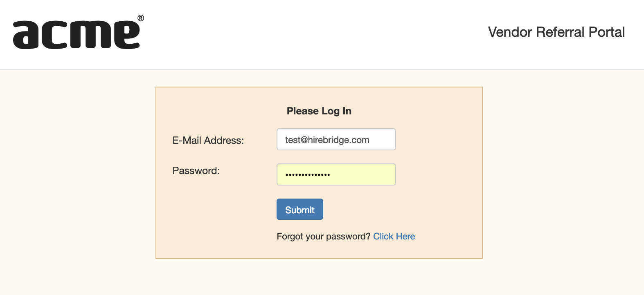Viewport: 644px width, 295px height.
Task: Click the word 'Portal' in page title
Action: pyautogui.click(x=606, y=32)
